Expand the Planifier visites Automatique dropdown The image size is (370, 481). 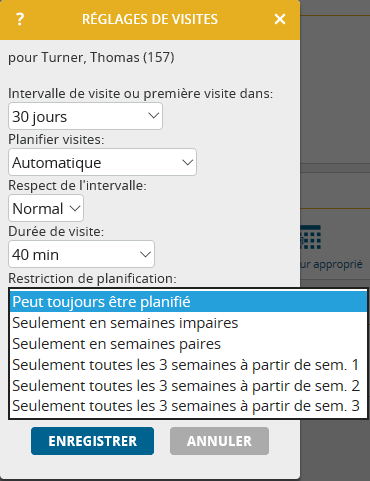102,162
